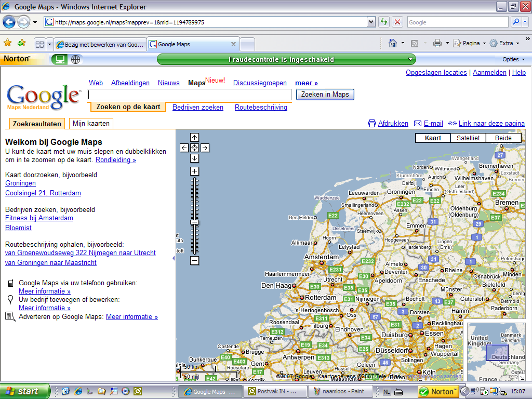Image resolution: width=532 pixels, height=399 pixels.
Task: Click the Stop loading red X icon
Action: point(397,22)
